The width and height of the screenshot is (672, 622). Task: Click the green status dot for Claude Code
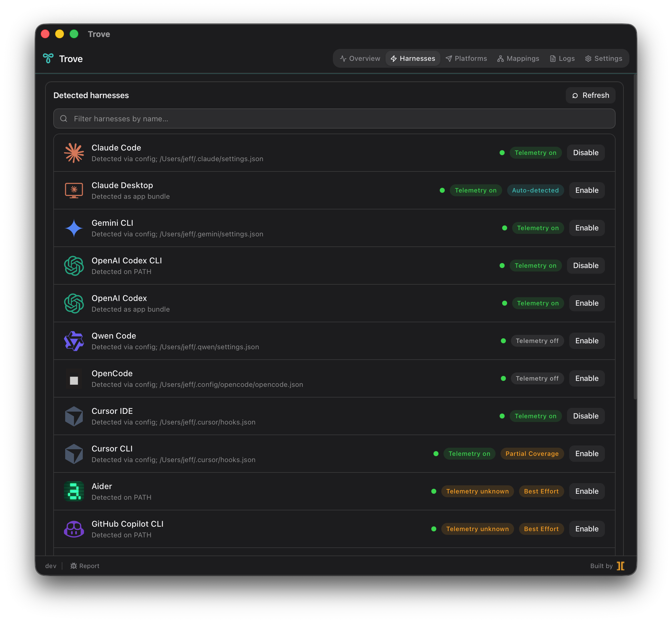tap(502, 153)
